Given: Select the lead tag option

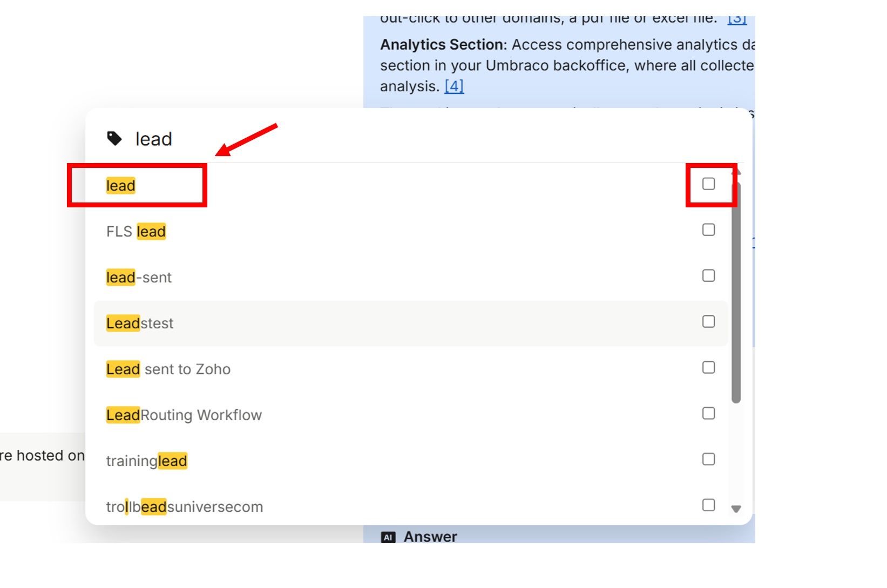Looking at the screenshot, I should click(x=121, y=186).
